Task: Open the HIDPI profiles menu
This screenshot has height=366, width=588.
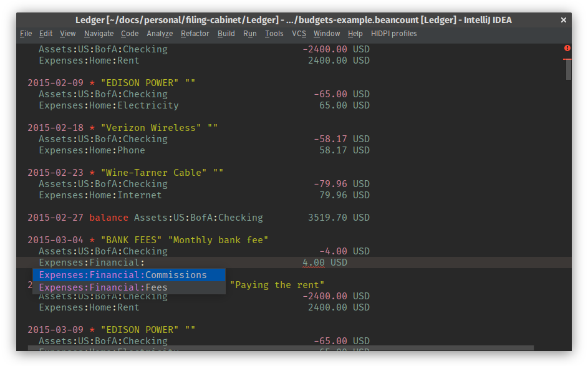Action: click(393, 34)
